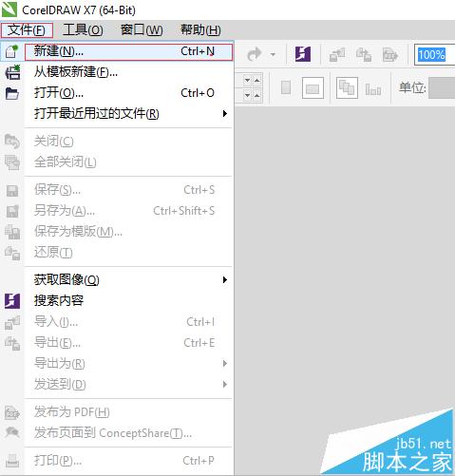Image resolution: width=455 pixels, height=476 pixels.
Task: Click the folder icon beside 打开
Action: click(12, 94)
